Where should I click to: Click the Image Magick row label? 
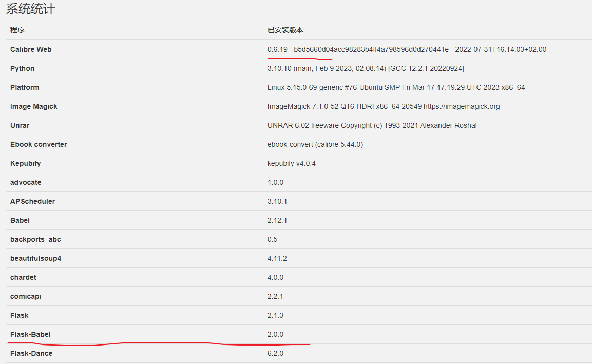[x=33, y=106]
